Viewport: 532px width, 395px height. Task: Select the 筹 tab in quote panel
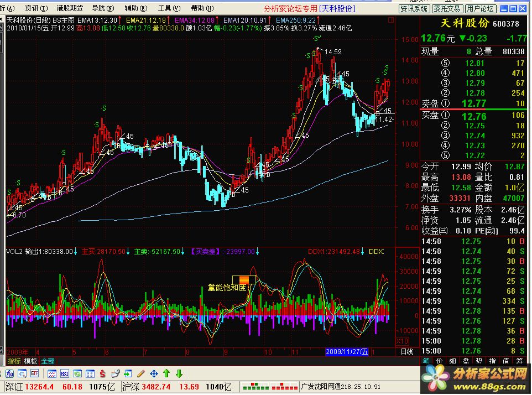tap(519, 361)
